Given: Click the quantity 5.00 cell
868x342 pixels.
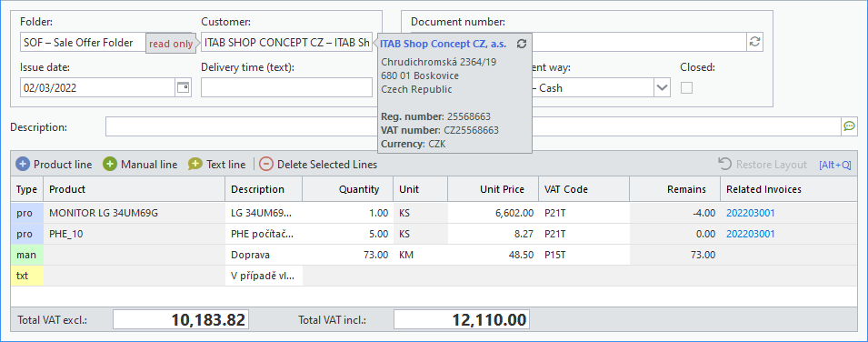Looking at the screenshot, I should (x=347, y=234).
